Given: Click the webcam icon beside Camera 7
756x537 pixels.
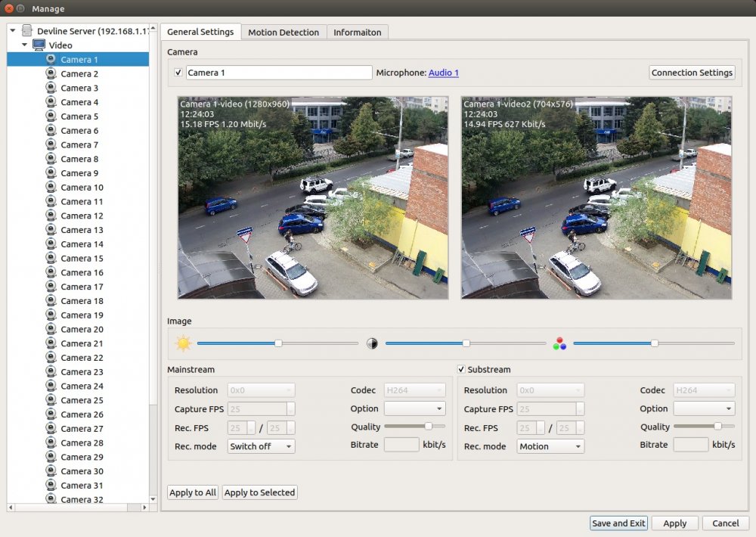Looking at the screenshot, I should [51, 144].
